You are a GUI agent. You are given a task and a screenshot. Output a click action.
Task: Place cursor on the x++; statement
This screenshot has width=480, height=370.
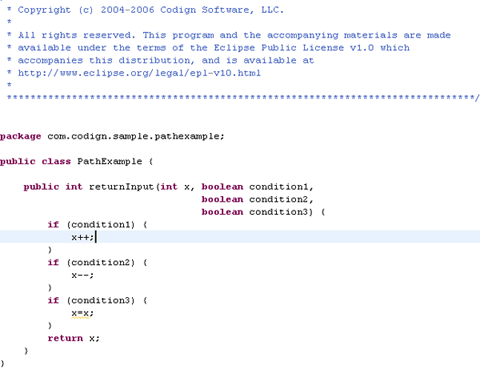pyautogui.click(x=82, y=237)
